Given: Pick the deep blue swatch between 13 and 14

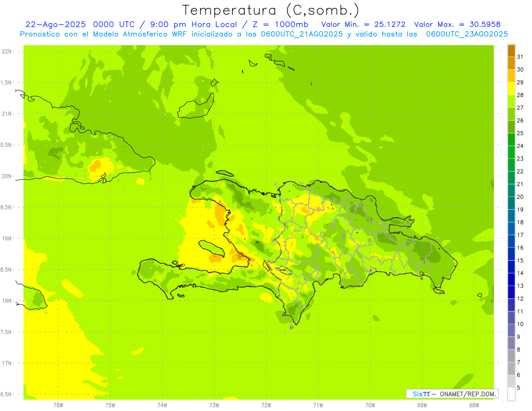Looking at the screenshot, I should point(511,279).
